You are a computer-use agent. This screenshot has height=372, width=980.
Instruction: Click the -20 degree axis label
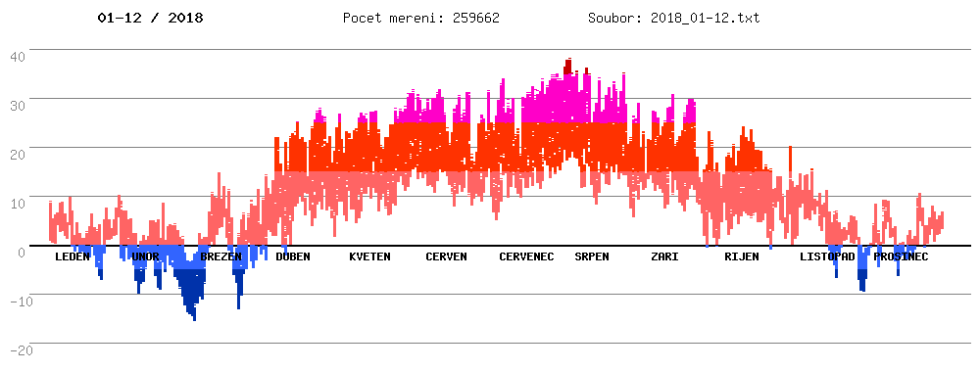click(x=17, y=350)
